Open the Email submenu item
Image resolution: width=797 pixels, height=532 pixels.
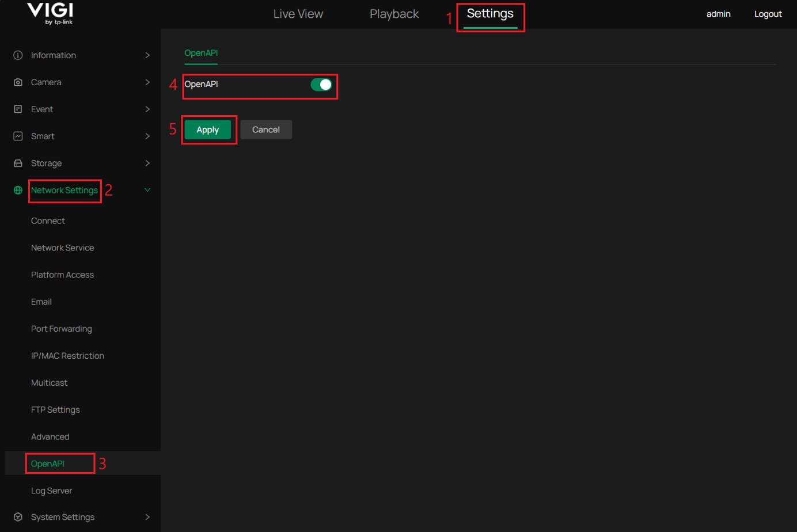(41, 302)
